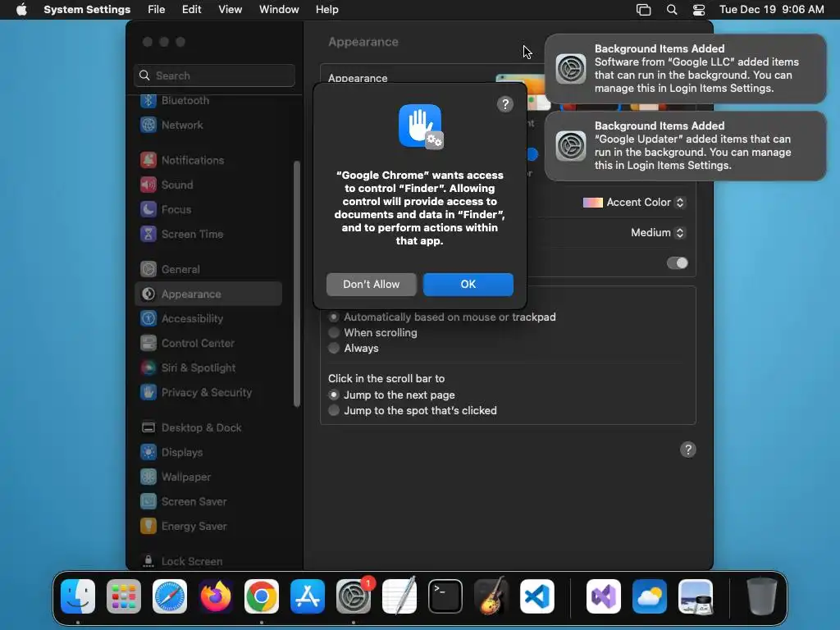Open the Window menu
This screenshot has width=840, height=630.
pos(279,10)
